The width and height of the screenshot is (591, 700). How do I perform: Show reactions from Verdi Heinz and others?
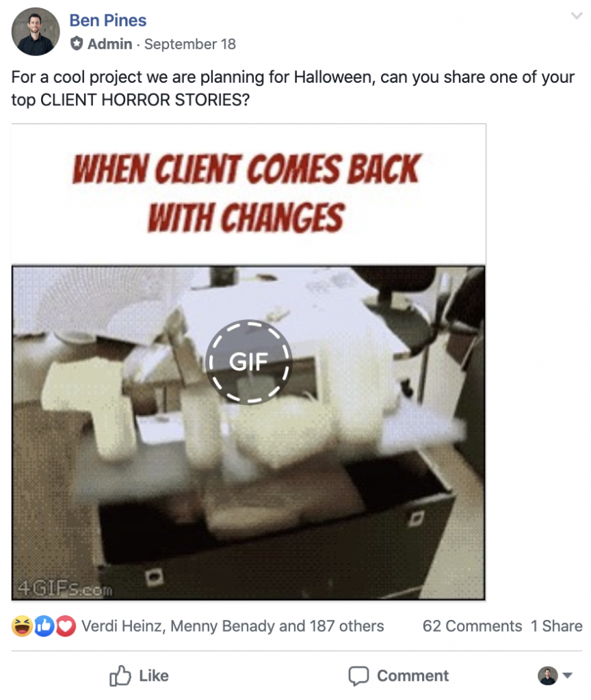(233, 626)
